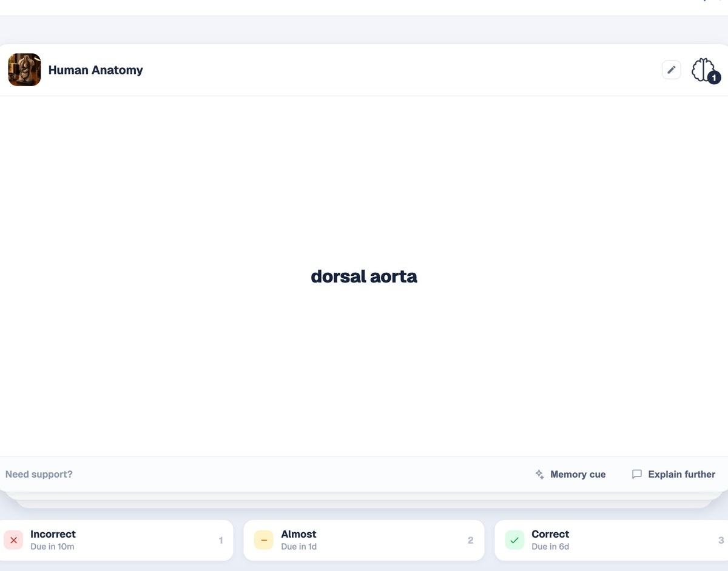Open the Human Anatomy deck thumbnail

coord(24,70)
